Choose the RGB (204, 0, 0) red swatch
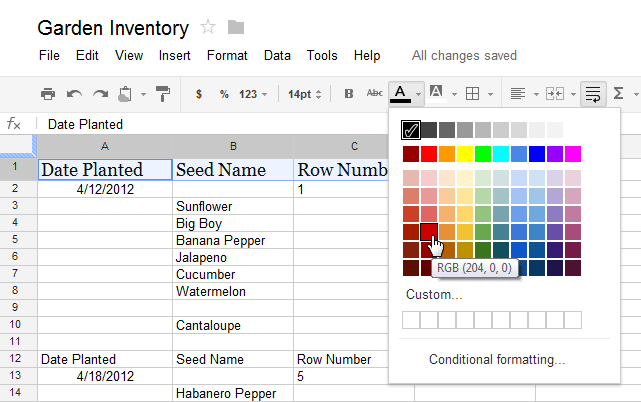 (429, 231)
